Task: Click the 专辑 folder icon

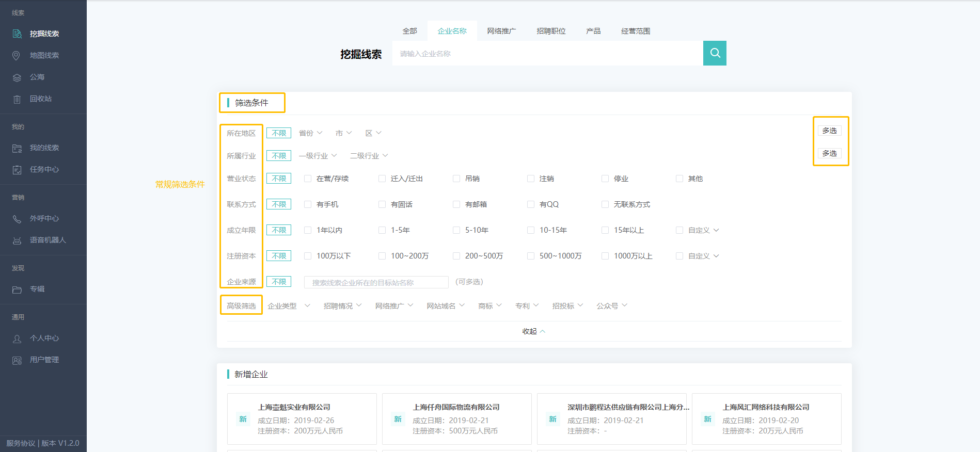Action: (x=17, y=289)
